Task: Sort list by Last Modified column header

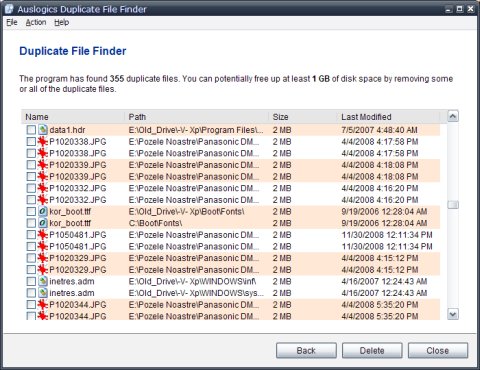Action: coord(389,117)
